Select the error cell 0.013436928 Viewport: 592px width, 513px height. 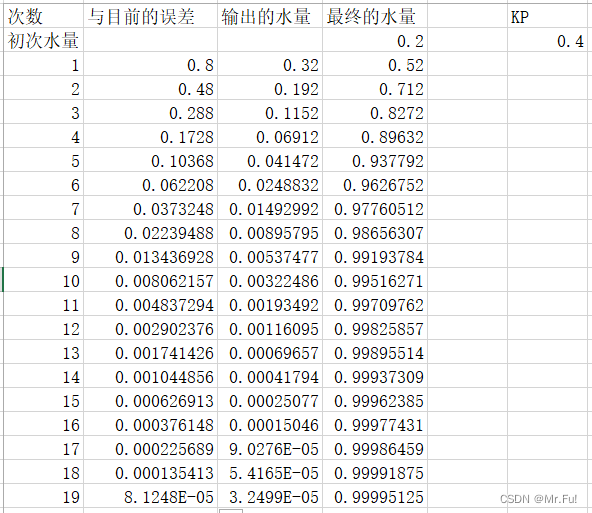(150, 256)
